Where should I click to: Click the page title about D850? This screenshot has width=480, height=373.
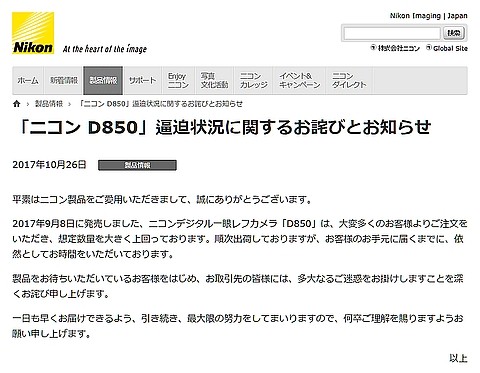(225, 127)
